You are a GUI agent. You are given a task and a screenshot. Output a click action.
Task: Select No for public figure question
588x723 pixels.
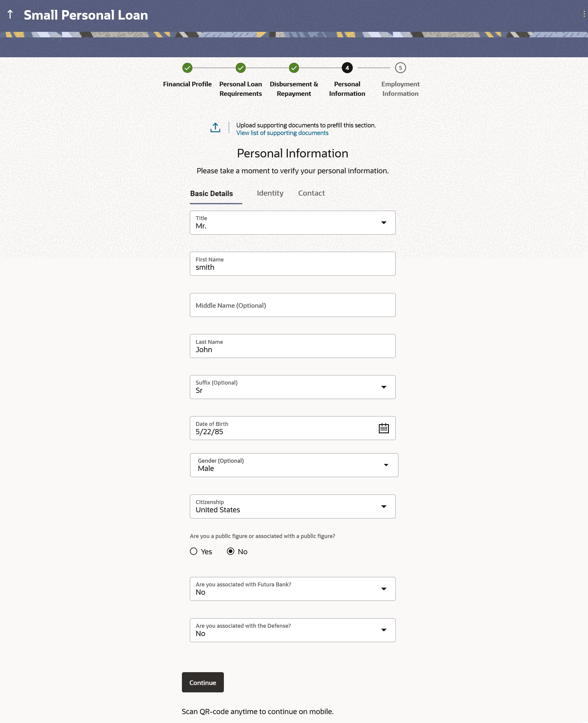pyautogui.click(x=230, y=551)
